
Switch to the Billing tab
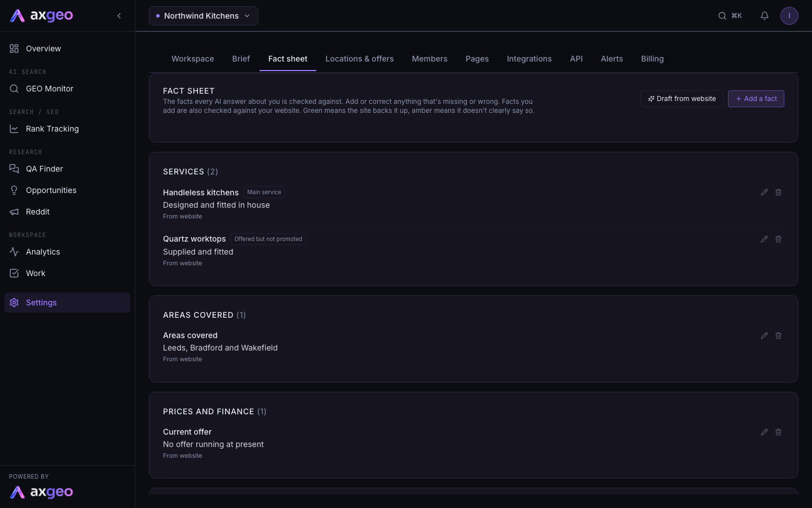tap(652, 59)
